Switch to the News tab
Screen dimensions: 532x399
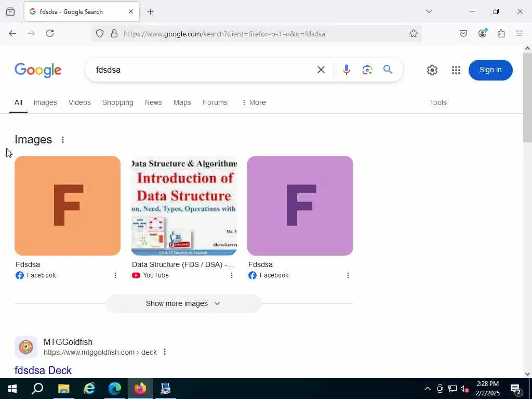(153, 102)
